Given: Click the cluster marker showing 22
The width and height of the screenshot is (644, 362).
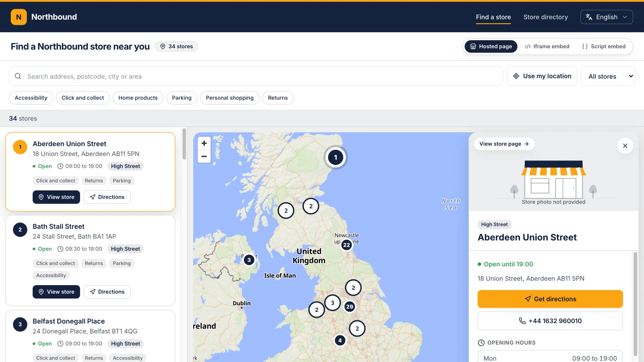Looking at the screenshot, I should pos(347,245).
